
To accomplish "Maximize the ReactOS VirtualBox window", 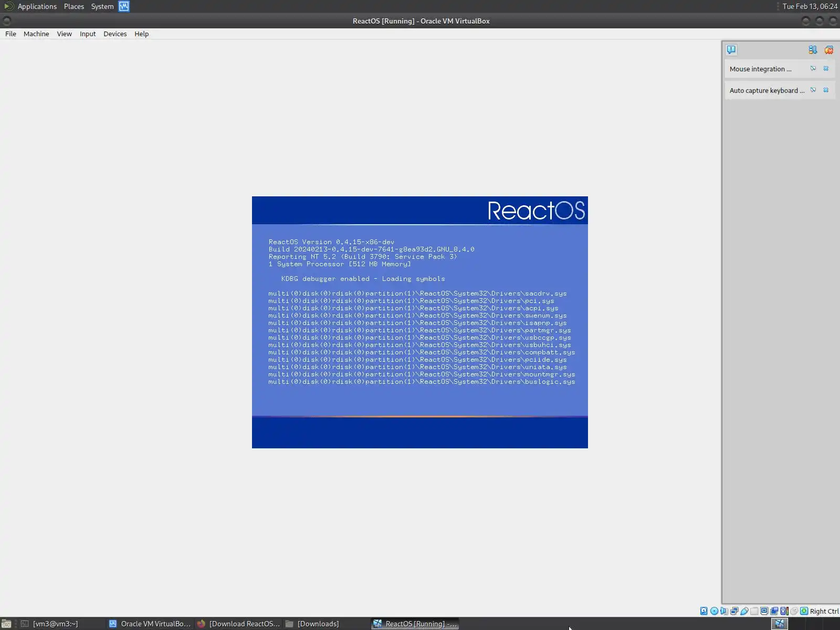I will pos(820,21).
